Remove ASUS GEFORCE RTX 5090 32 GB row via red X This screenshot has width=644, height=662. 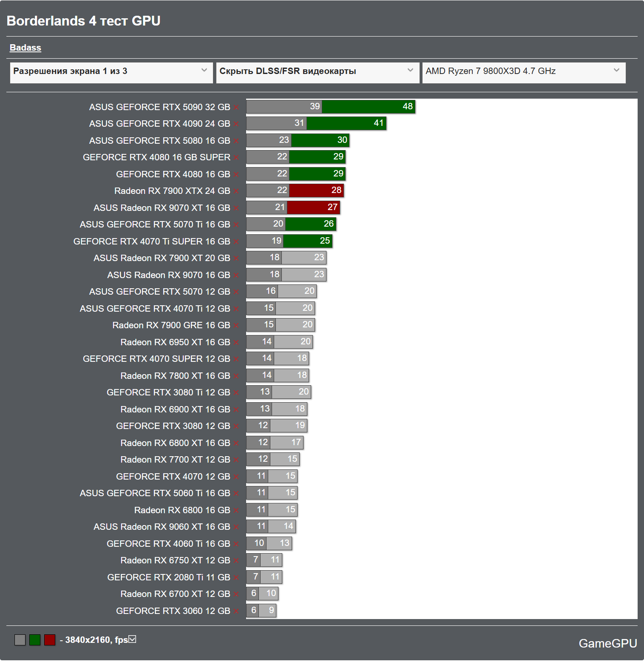pyautogui.click(x=236, y=108)
